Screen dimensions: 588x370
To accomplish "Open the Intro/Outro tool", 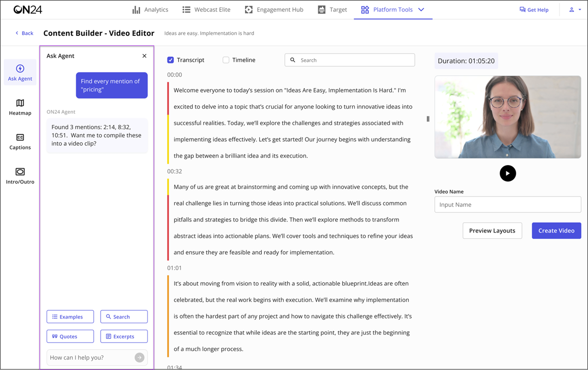I will coord(20,176).
